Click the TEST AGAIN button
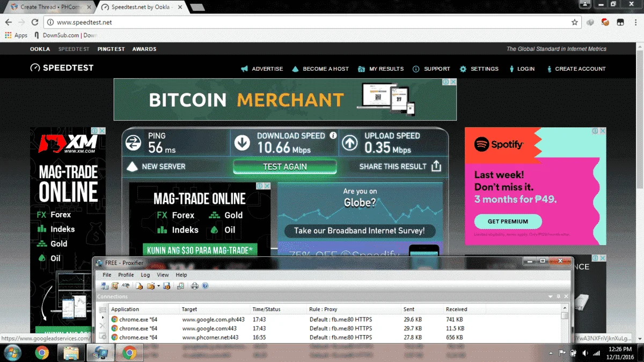Screen dimensions: 644x362 285,167
